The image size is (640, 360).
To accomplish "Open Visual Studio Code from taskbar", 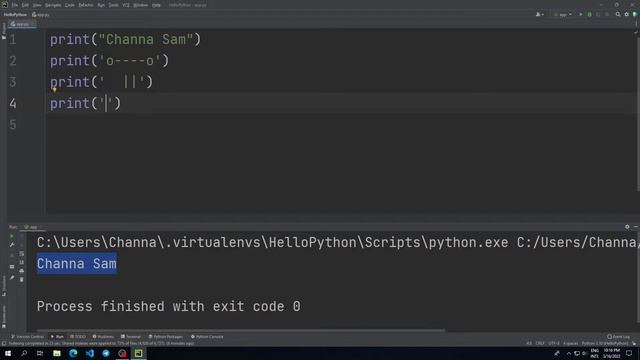I will pos(90,353).
